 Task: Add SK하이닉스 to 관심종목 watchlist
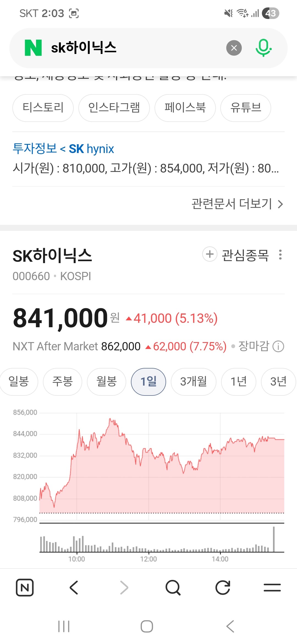[235, 255]
